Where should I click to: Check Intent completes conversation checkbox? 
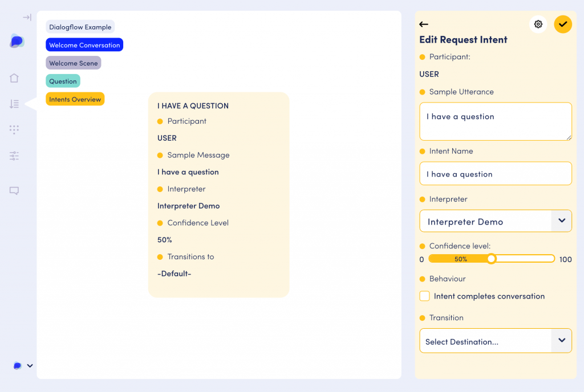(424, 296)
